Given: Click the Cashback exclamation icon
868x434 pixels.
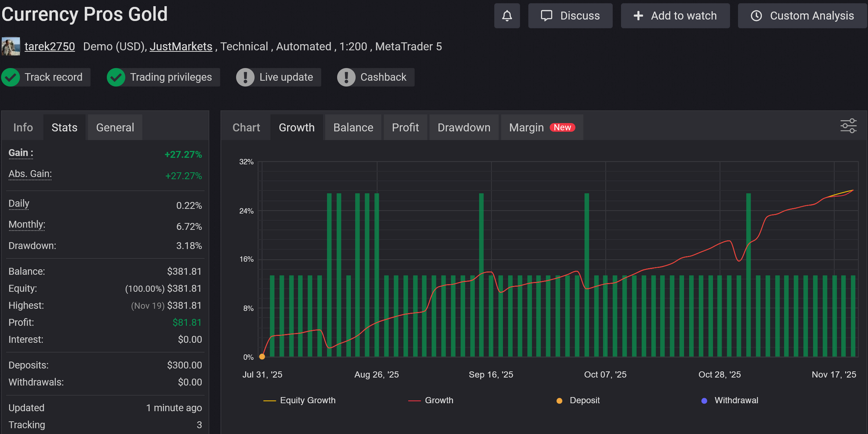Looking at the screenshot, I should [x=346, y=77].
